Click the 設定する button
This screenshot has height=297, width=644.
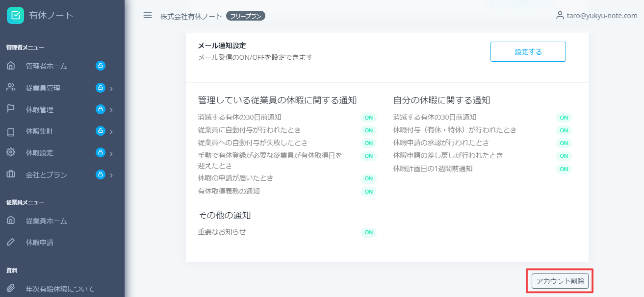(x=528, y=51)
